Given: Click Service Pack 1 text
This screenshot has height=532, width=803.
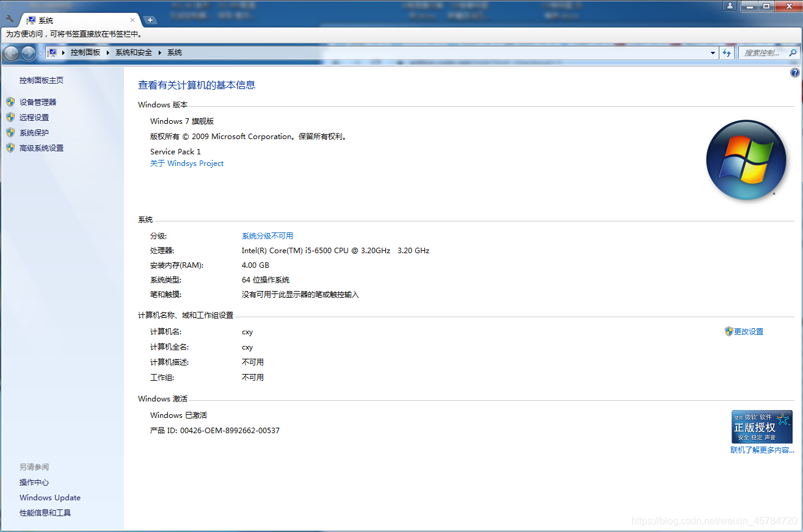Looking at the screenshot, I should point(175,152).
